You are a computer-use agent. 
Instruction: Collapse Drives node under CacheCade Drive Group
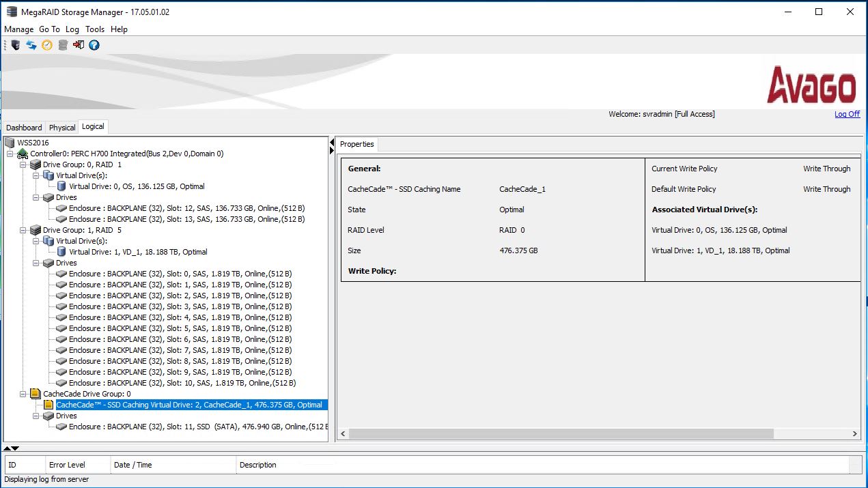click(x=36, y=416)
